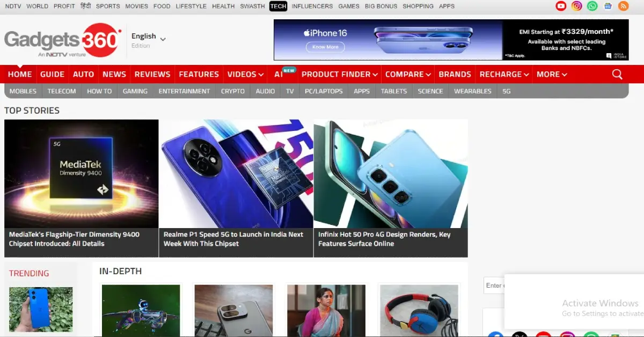Open the Infinix Hot 50 Pro story image

click(391, 174)
